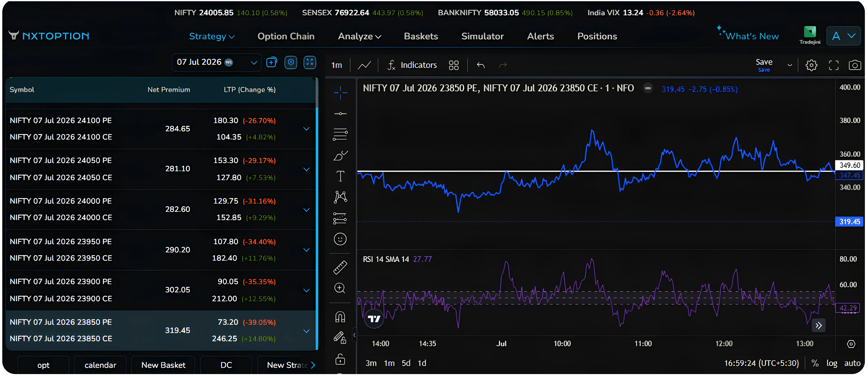Set chart range to 5d
The width and height of the screenshot is (868, 378).
coord(406,363)
